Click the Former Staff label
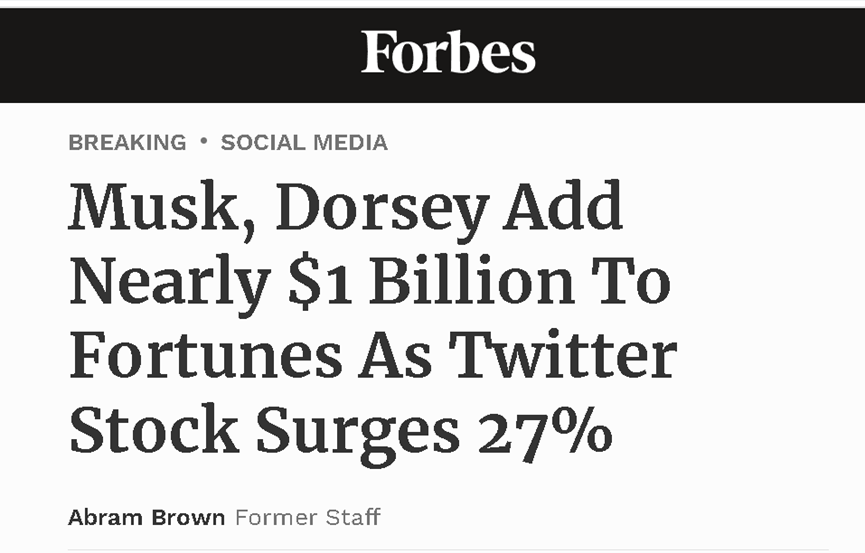Screen dimensions: 865x553 click(x=307, y=518)
